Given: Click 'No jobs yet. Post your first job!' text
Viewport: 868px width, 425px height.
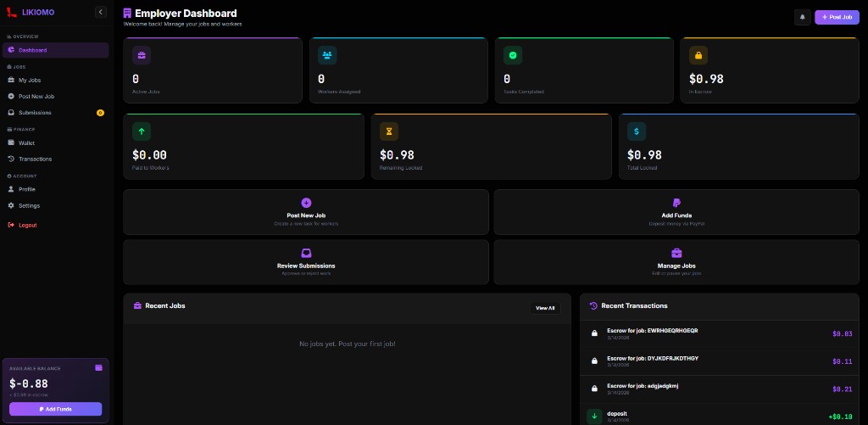Looking at the screenshot, I should point(348,344).
